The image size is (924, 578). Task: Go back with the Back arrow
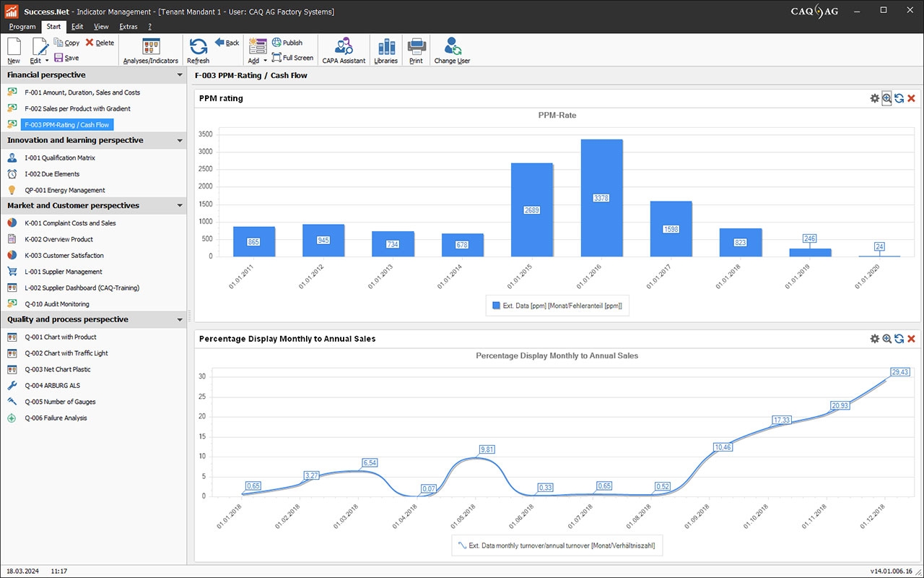[227, 43]
